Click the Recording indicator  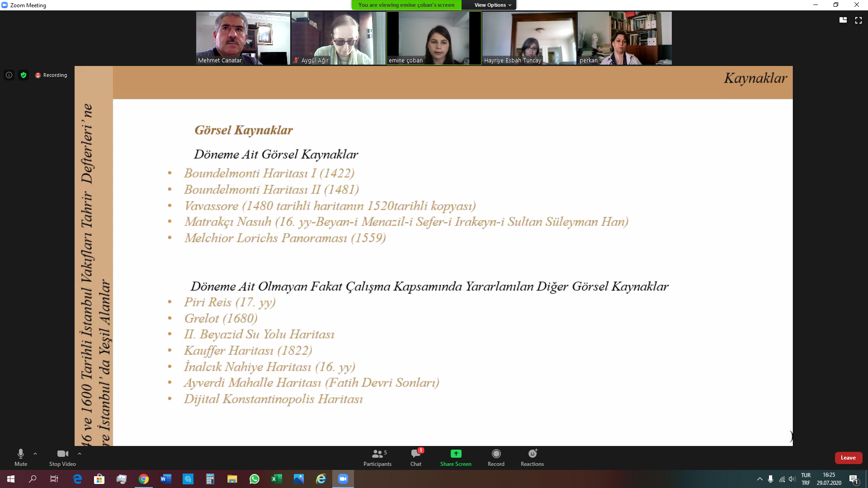[x=51, y=75]
